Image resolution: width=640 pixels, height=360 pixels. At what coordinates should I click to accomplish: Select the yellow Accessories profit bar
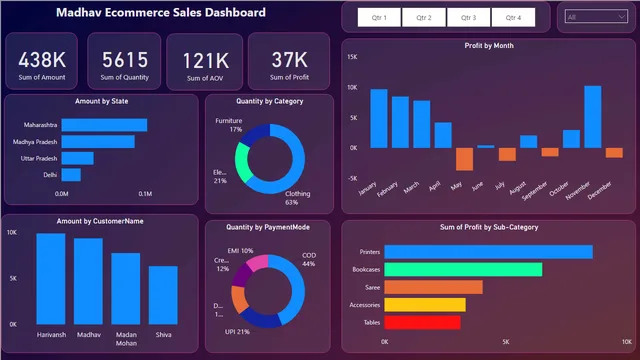425,304
